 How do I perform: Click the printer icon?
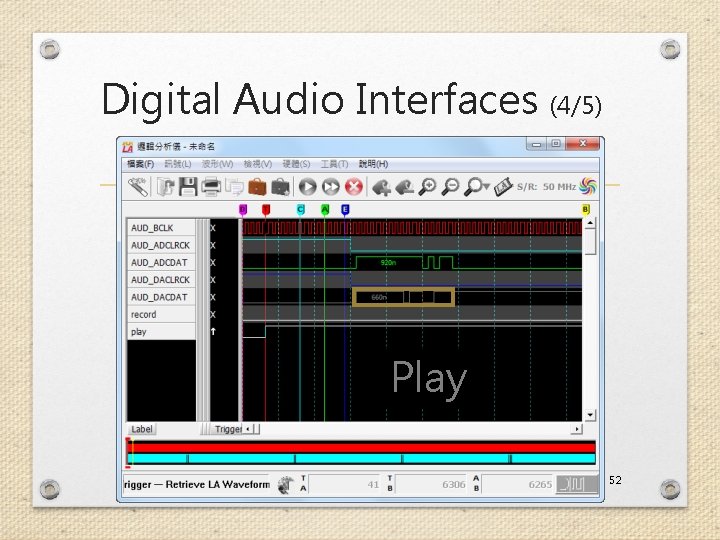(x=211, y=187)
